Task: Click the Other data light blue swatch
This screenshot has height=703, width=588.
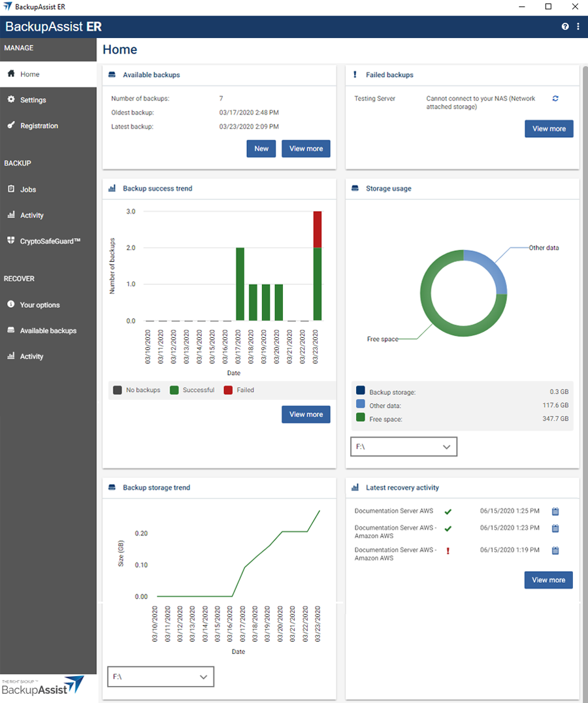Action: [x=361, y=404]
